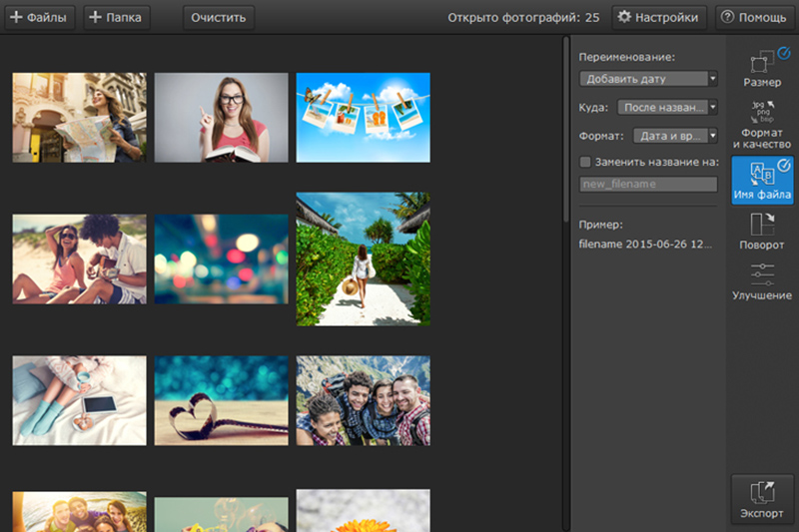Screen dimensions: 799x532
Task: Add files with the Файлы button
Action: (40, 17)
